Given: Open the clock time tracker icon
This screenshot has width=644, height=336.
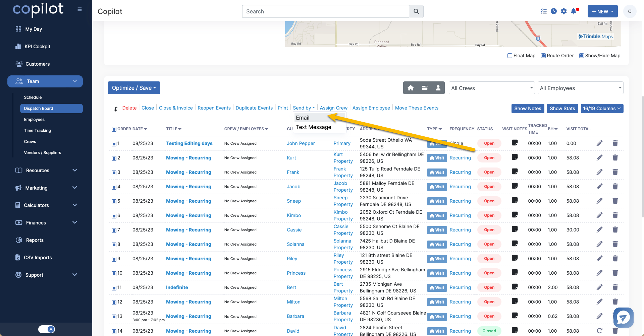Looking at the screenshot, I should coord(554,11).
